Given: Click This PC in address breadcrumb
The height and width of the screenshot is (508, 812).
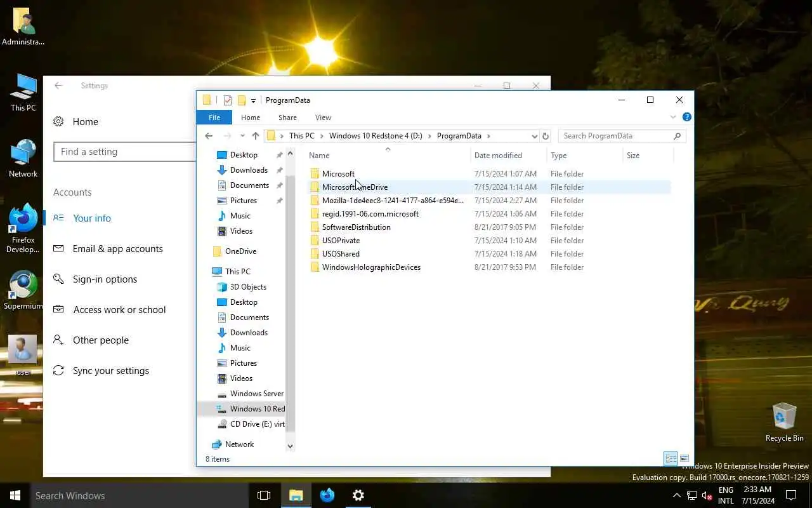Looking at the screenshot, I should (301, 136).
